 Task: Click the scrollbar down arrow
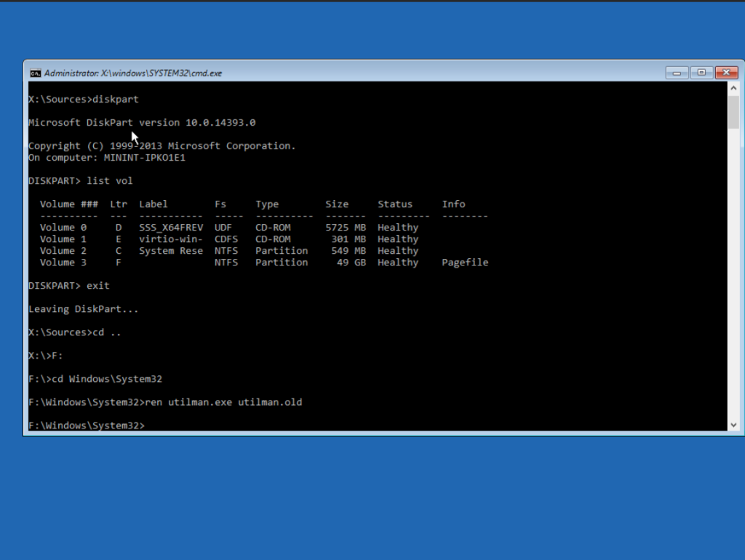coord(733,425)
